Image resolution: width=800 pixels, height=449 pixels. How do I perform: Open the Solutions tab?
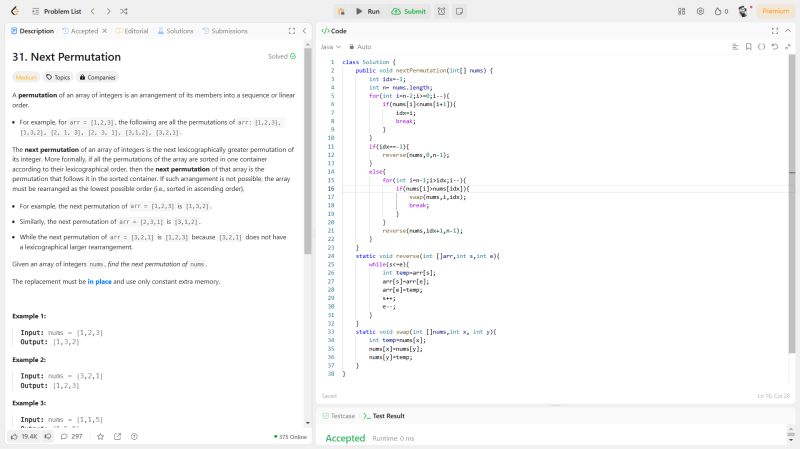coord(176,31)
